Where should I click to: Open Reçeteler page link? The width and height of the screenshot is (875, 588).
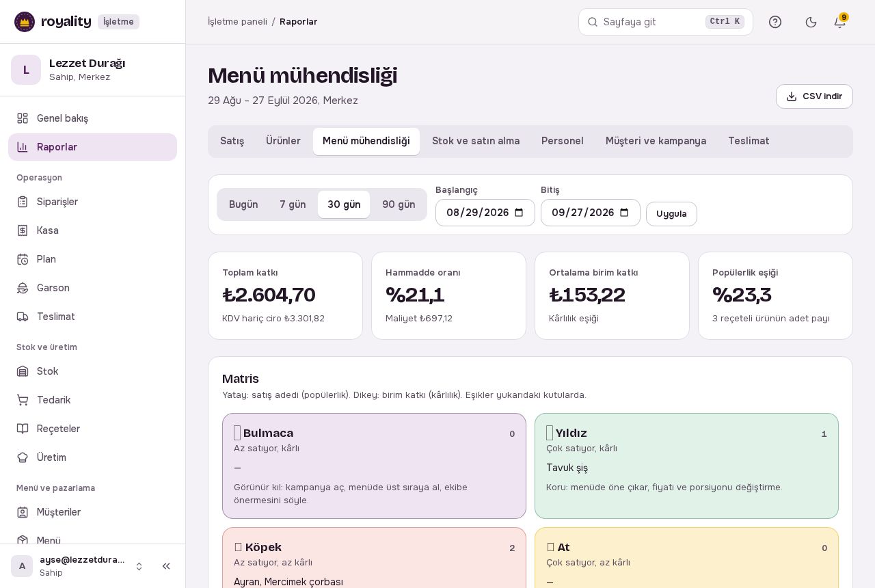click(x=92, y=429)
